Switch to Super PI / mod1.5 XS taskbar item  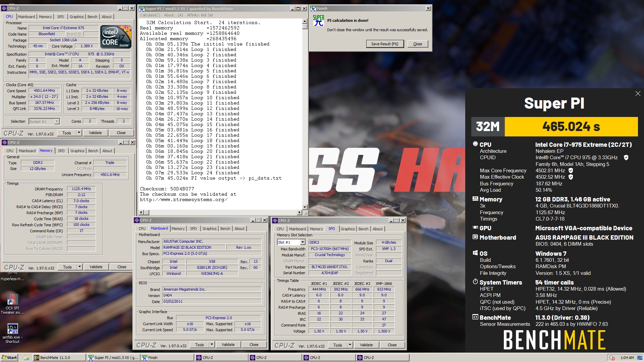click(x=113, y=358)
